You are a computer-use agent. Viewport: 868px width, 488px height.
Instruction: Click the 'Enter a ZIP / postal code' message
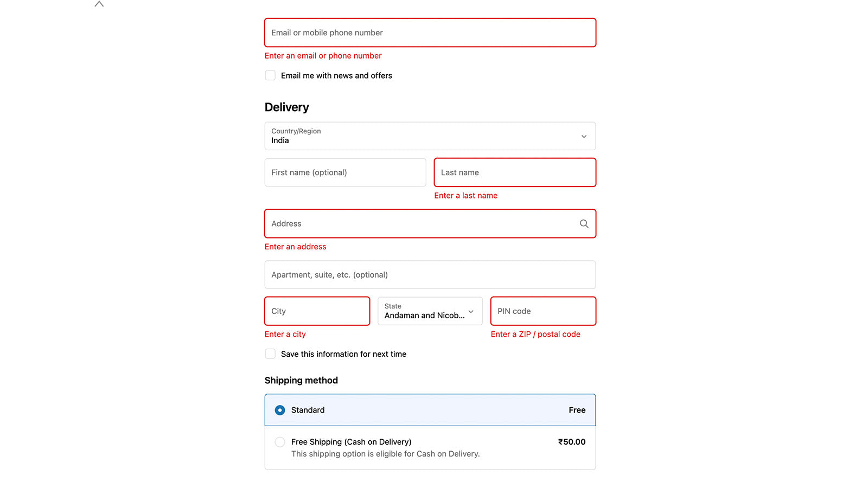click(535, 335)
